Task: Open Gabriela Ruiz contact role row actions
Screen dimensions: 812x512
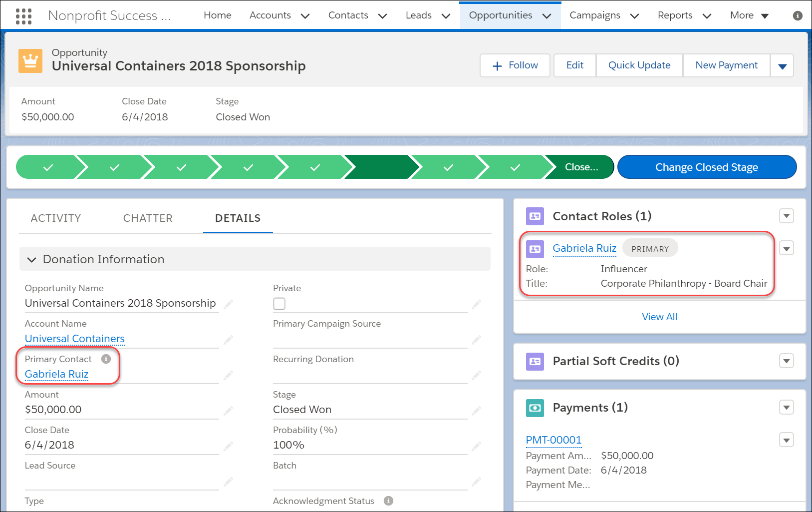Action: pos(787,248)
